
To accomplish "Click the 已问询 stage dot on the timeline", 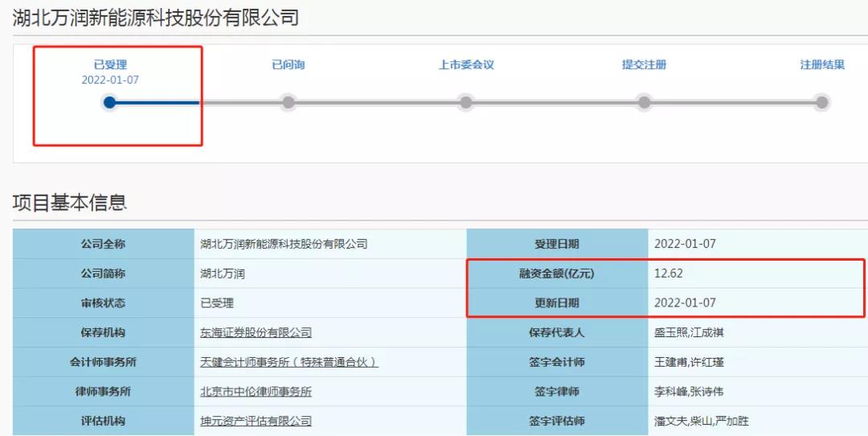I will (x=288, y=102).
